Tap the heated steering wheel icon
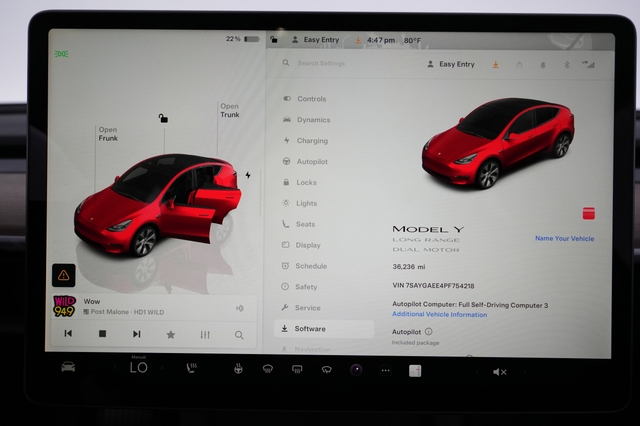The height and width of the screenshot is (426, 640). [x=238, y=368]
